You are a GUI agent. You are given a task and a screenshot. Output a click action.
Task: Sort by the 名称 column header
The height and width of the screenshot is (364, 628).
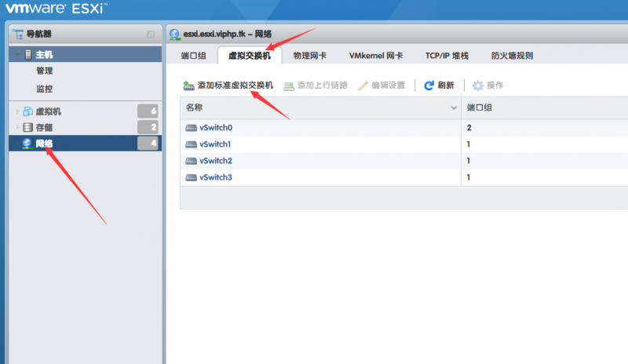coord(320,107)
